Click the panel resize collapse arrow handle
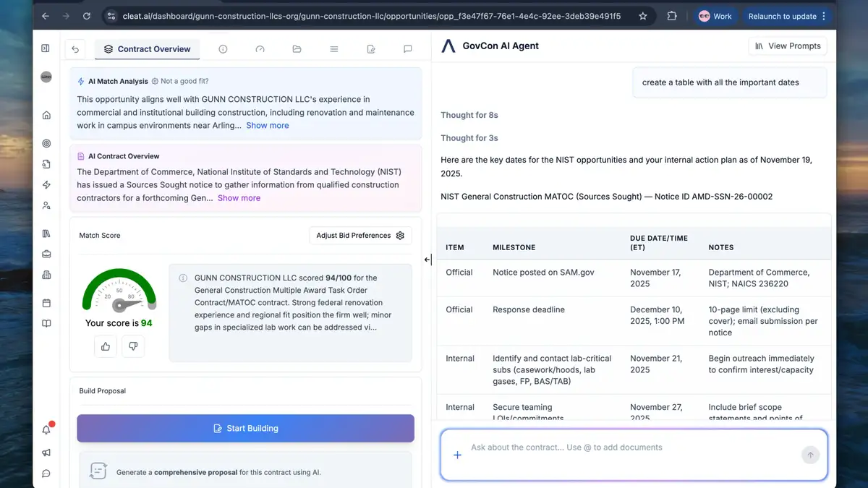 (427, 260)
